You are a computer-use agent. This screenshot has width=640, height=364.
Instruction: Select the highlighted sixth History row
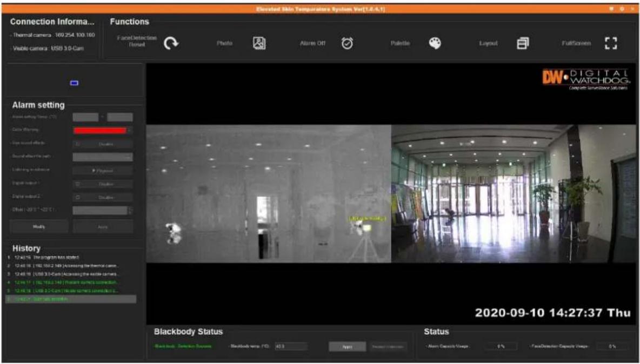point(71,299)
